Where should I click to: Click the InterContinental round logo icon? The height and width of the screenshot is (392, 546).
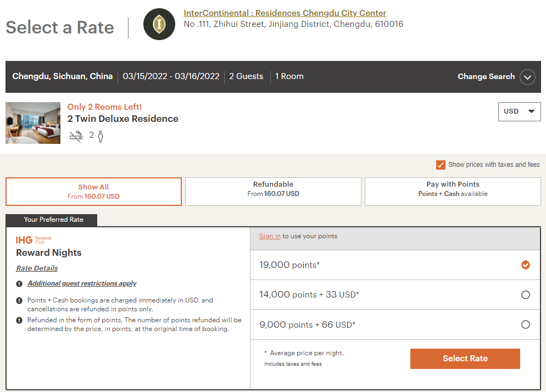(x=159, y=24)
